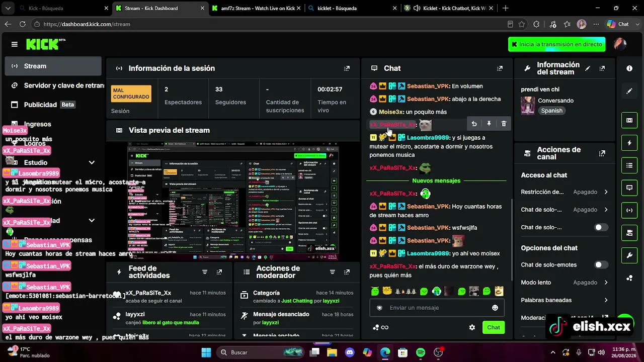The height and width of the screenshot is (362, 644).
Task: Pop out the Información de la sesión panel
Action: [x=347, y=68]
